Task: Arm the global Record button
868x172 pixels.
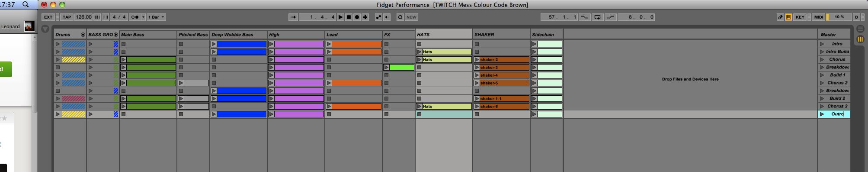Action: tap(357, 17)
